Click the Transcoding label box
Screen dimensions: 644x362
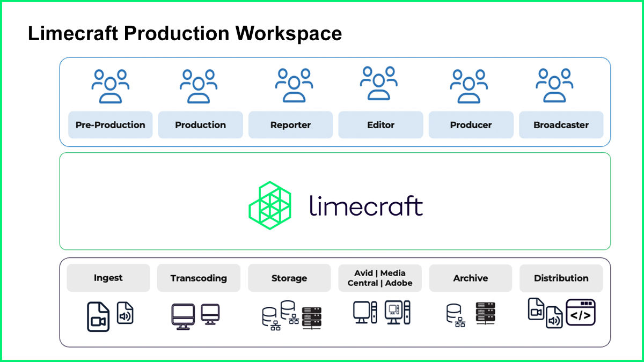click(199, 278)
